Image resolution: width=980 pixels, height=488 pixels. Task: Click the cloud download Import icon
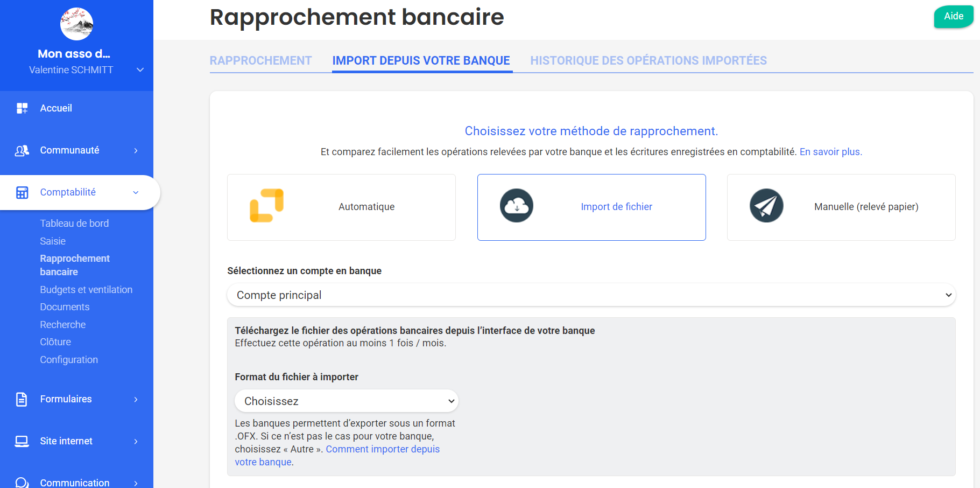coord(517,205)
